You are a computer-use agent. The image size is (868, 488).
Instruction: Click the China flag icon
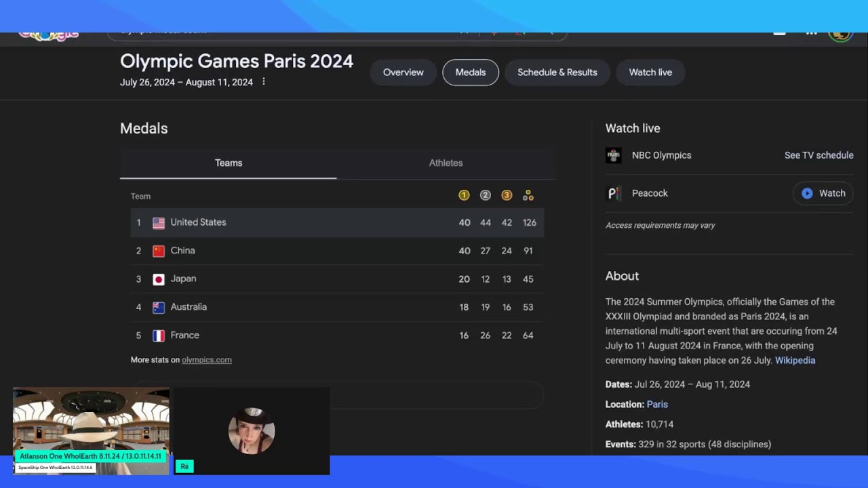point(159,251)
